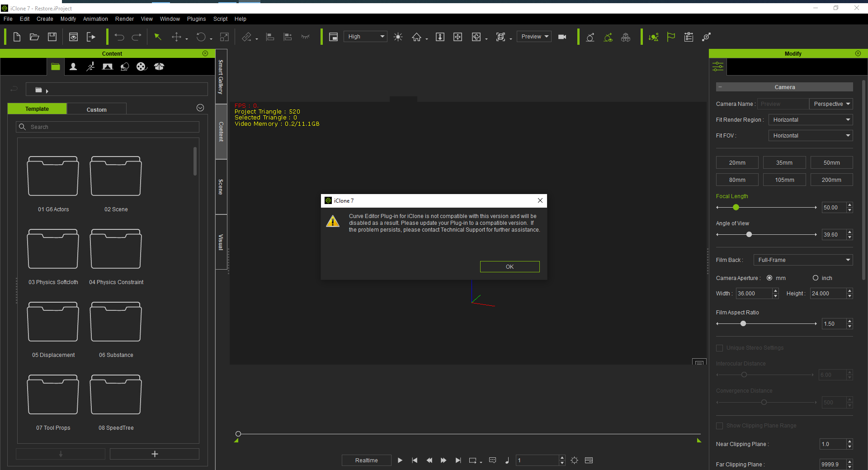
Task: Open the render quality High dropdown
Action: pos(365,37)
